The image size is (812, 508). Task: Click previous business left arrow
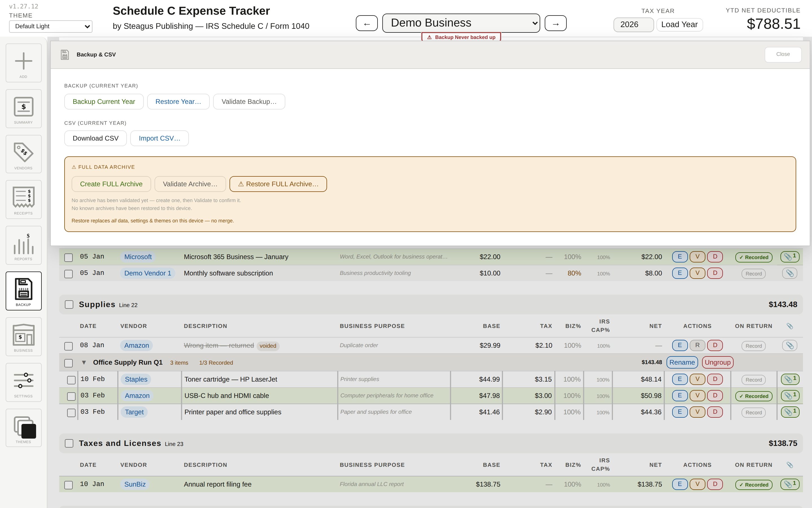click(367, 23)
